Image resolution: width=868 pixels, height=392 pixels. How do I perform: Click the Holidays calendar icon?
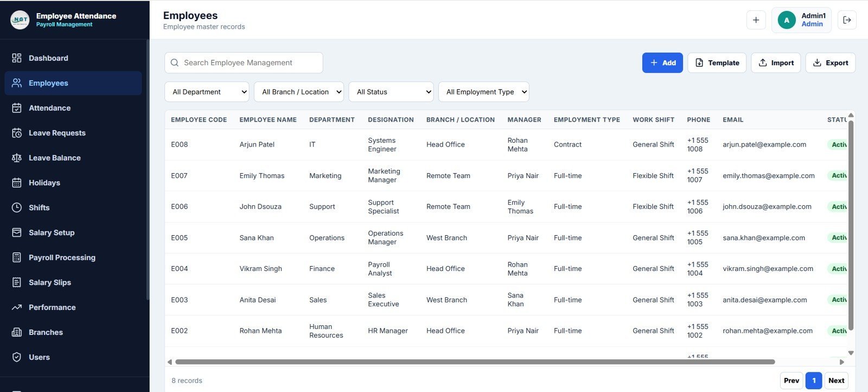17,183
